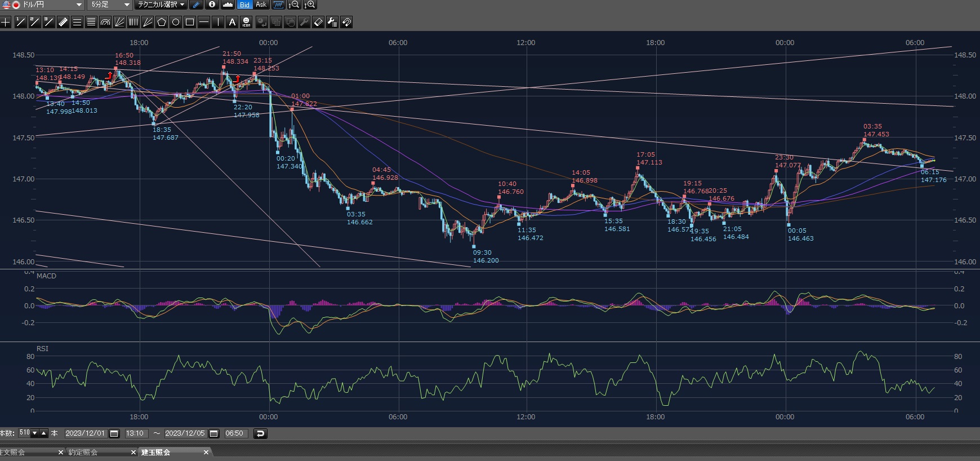This screenshot has height=461, width=980.
Task: Switch to the 約定照会 tab
Action: (x=83, y=452)
